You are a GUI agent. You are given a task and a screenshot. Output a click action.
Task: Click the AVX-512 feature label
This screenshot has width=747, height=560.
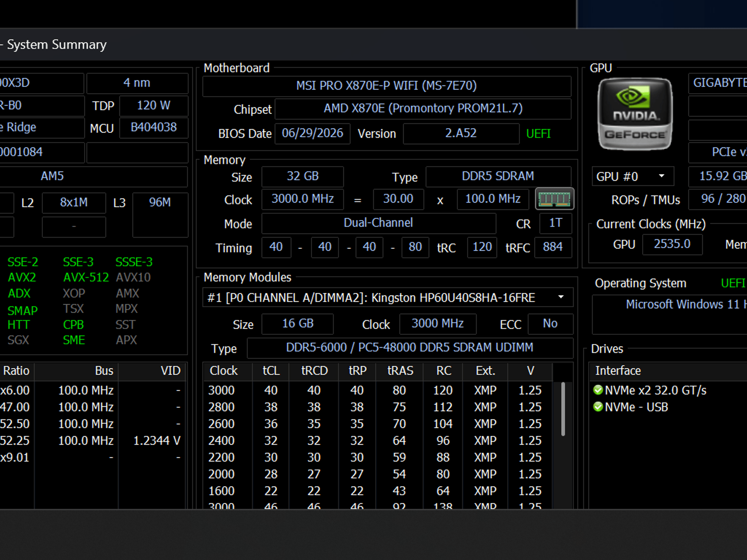86,277
